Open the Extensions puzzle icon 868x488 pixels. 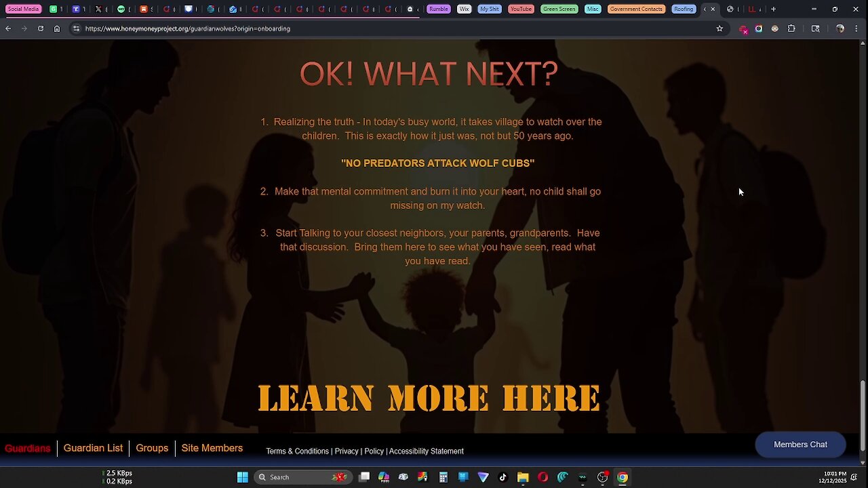791,28
